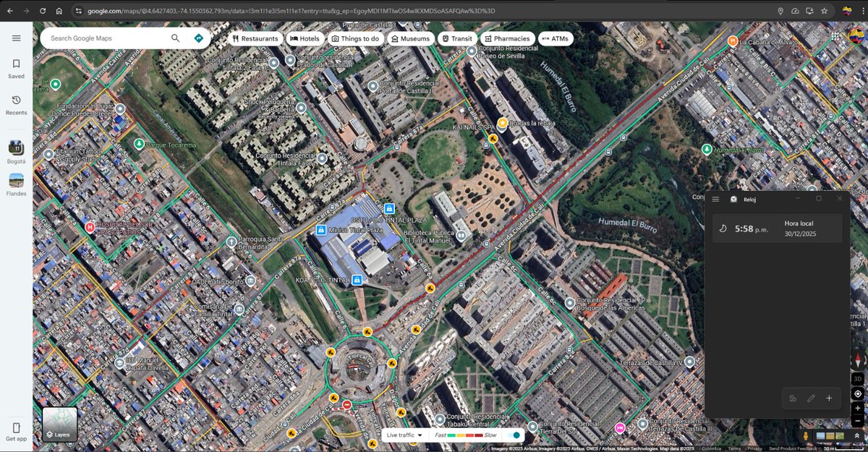Open the Privacy link
Viewport: 868px width, 452px height.
click(754, 448)
